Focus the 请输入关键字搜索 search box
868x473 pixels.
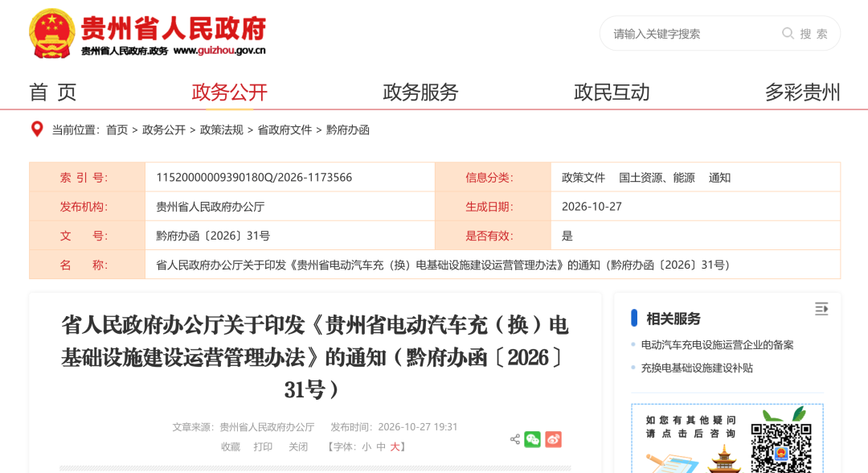pyautogui.click(x=692, y=34)
